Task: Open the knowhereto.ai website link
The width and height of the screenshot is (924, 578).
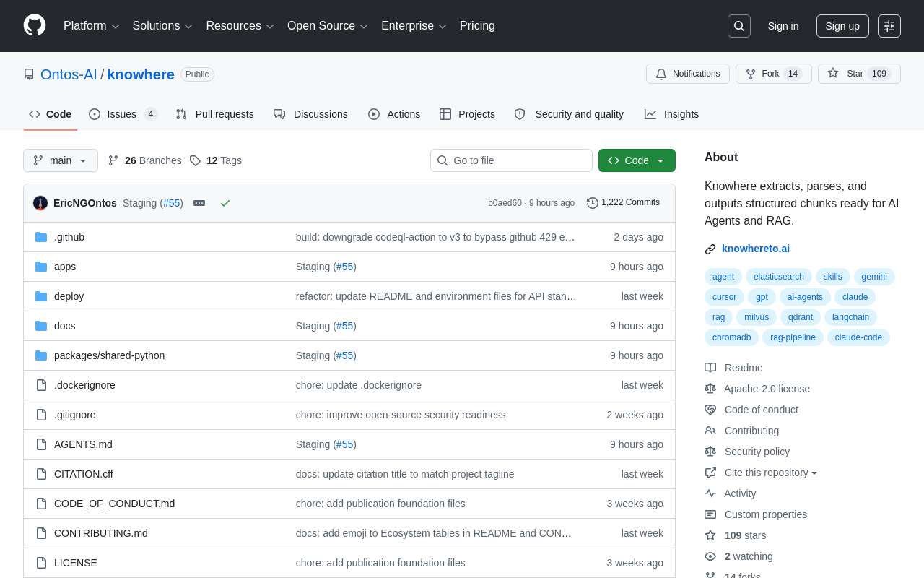Action: (756, 249)
